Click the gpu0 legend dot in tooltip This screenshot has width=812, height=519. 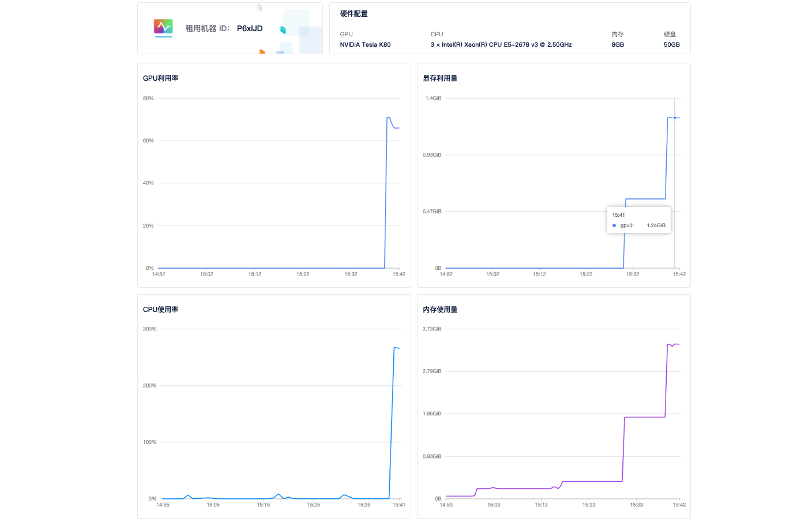pyautogui.click(x=614, y=225)
